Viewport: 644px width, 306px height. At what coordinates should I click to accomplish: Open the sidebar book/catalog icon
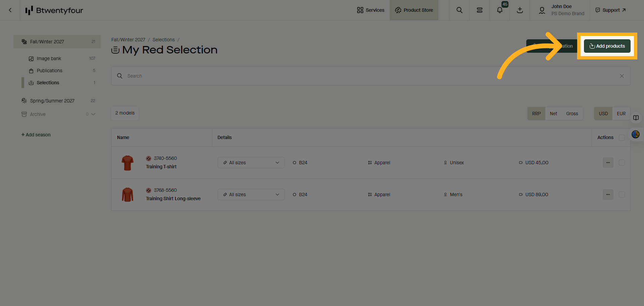click(x=636, y=118)
